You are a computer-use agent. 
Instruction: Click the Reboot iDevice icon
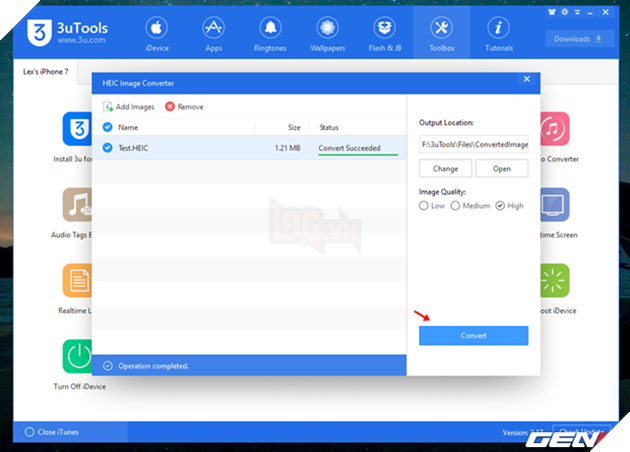pos(555,280)
